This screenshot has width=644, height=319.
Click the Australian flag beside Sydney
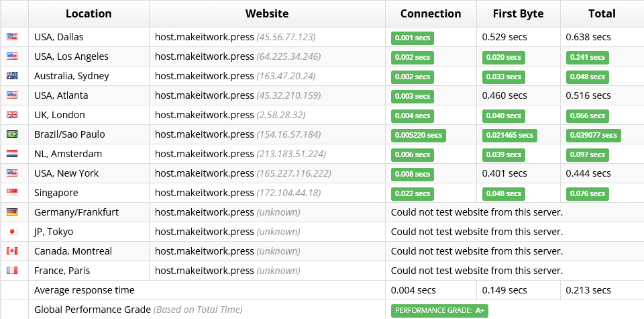coord(12,76)
